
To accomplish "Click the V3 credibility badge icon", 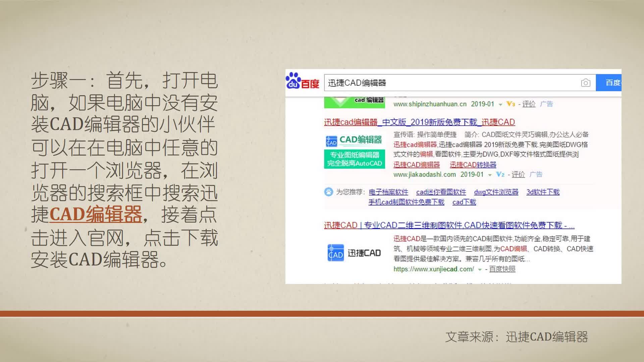I will point(511,104).
